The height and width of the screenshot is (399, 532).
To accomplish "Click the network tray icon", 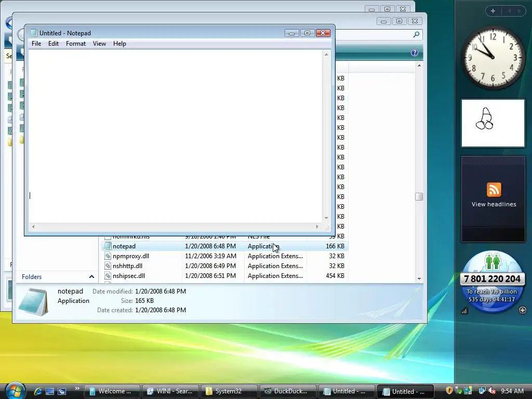I will click(x=482, y=391).
